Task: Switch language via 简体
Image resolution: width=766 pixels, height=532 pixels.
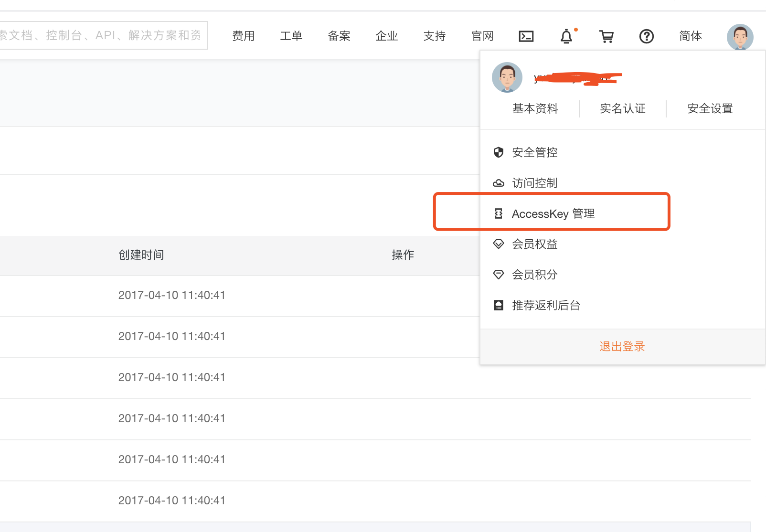Action: [691, 36]
